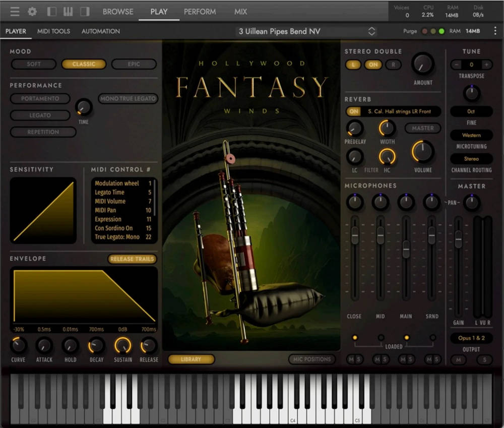Turn off the Reverb ON switch
The height and width of the screenshot is (428, 504).
pos(353,111)
